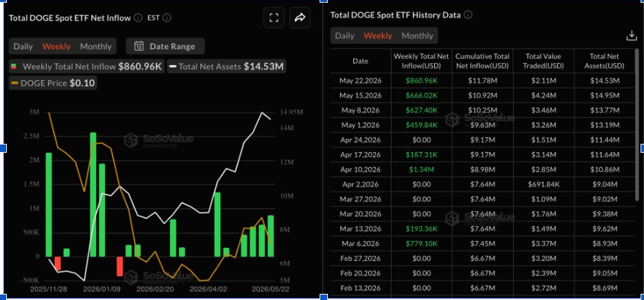Viewport: 644px width, 300px height.
Task: Select the Feb 27,2026 row date
Action: tap(360, 258)
